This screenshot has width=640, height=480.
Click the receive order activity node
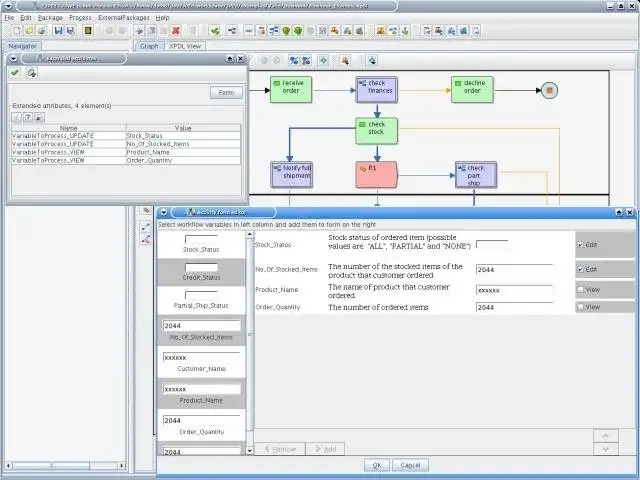[291, 90]
